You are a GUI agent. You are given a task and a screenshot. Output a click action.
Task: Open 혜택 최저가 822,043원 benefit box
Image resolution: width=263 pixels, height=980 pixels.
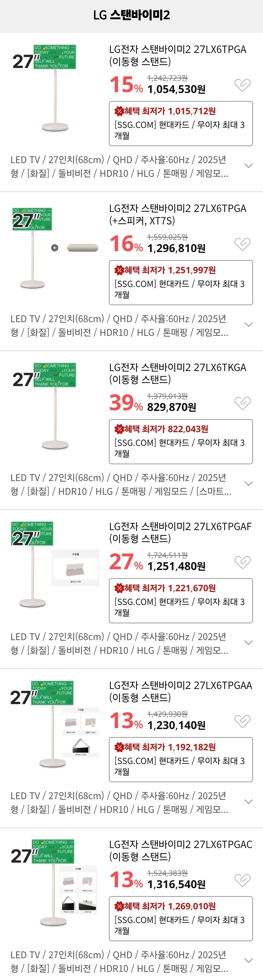(x=181, y=442)
